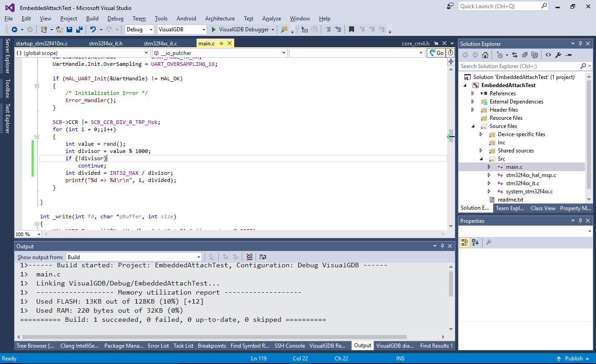Viewport: 596px width, 364px height.
Task: Toggle a bookmark with the bookmark icon
Action: pyautogui.click(x=351, y=30)
